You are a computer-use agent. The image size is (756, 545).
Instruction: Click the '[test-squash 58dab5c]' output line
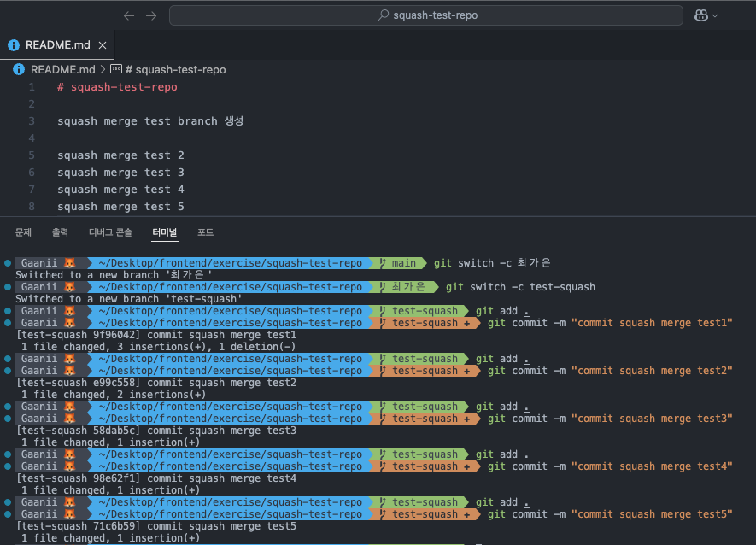click(156, 431)
